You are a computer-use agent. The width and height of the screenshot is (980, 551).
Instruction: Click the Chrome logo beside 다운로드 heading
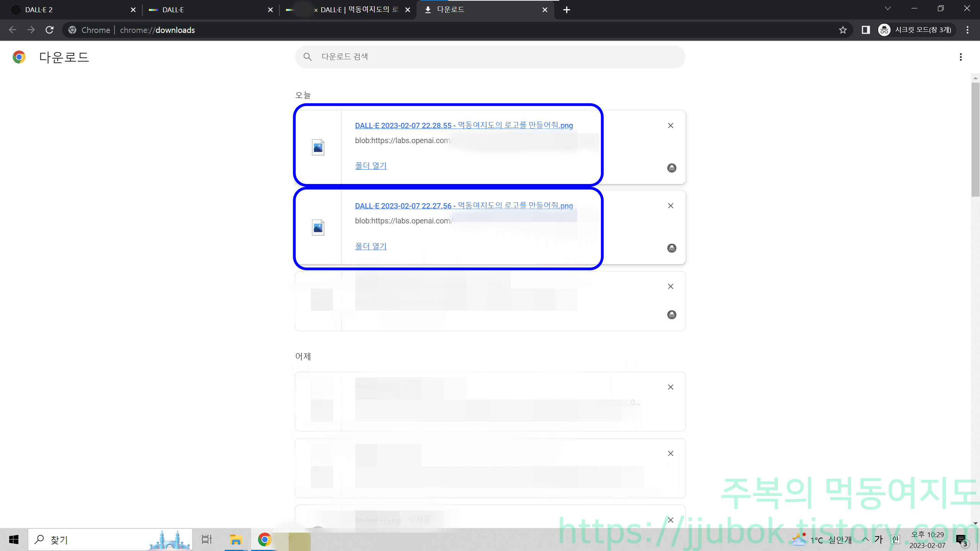click(18, 57)
